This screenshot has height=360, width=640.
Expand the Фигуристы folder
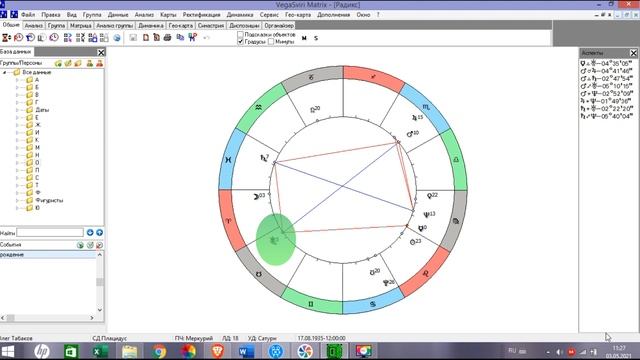pos(17,200)
